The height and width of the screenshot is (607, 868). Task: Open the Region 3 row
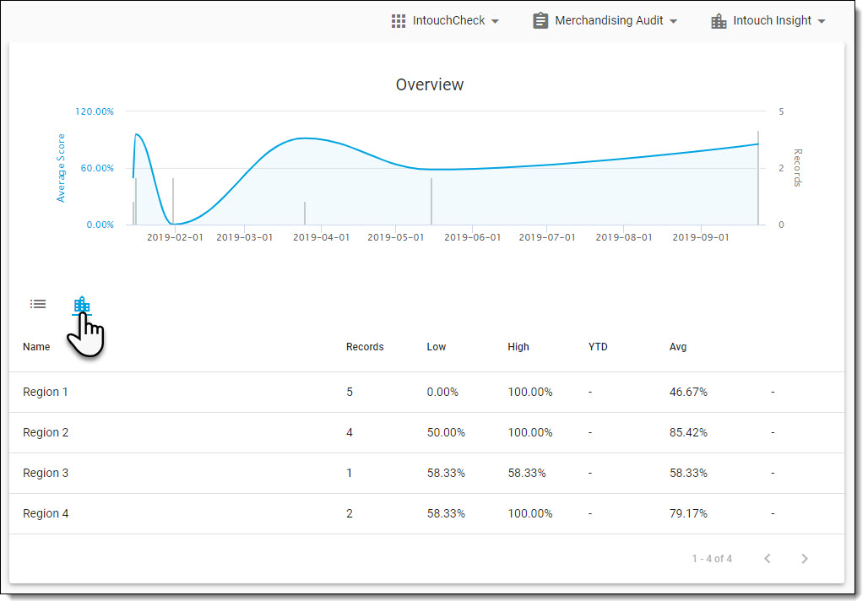coord(46,473)
